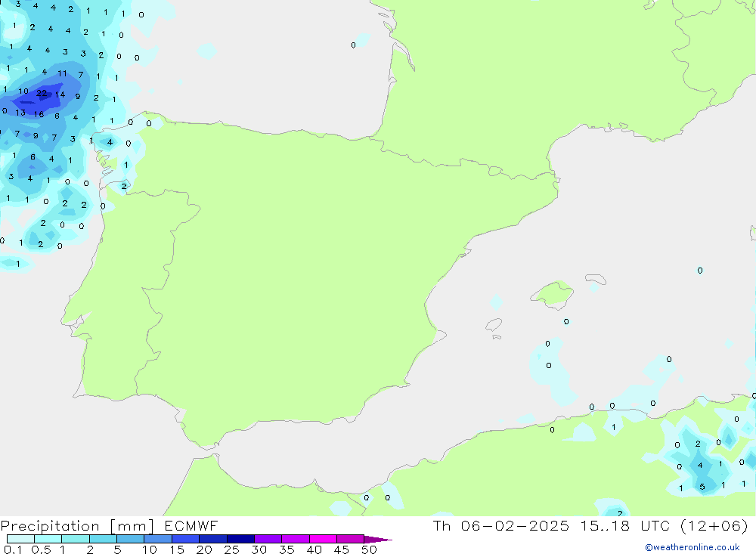This screenshot has width=756, height=554.
Task: Select the 20–25 mm dark blue swatch
Action: click(x=212, y=539)
